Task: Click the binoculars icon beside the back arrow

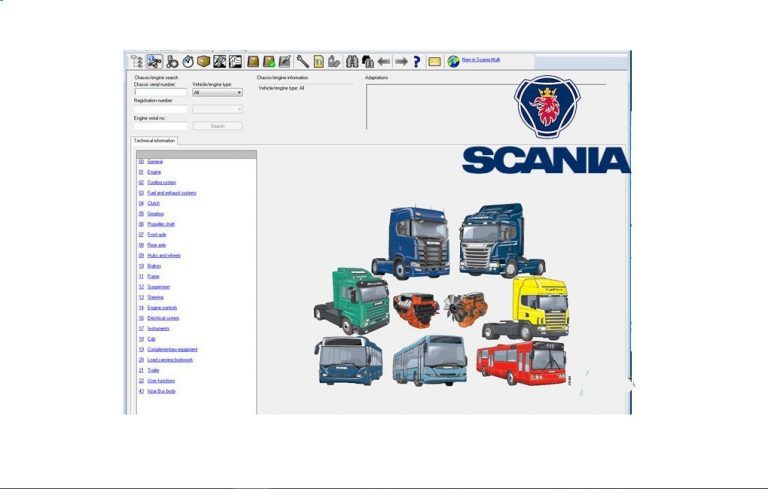Action: point(368,62)
